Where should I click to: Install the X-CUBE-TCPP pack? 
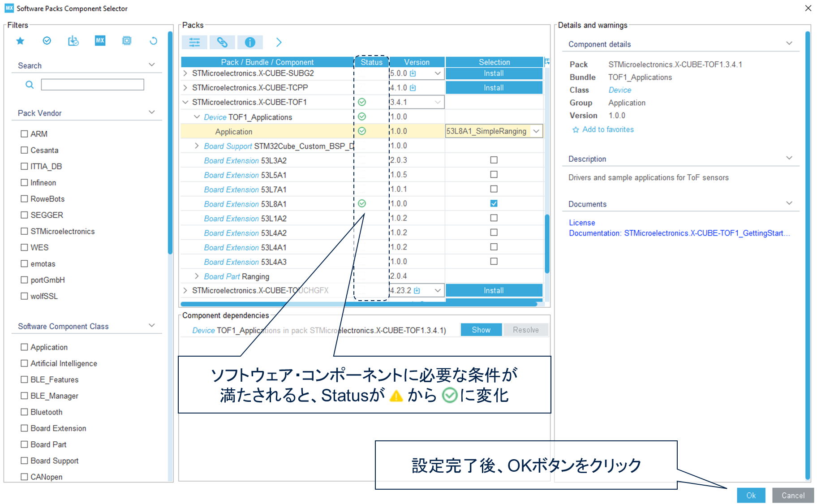[x=494, y=88]
